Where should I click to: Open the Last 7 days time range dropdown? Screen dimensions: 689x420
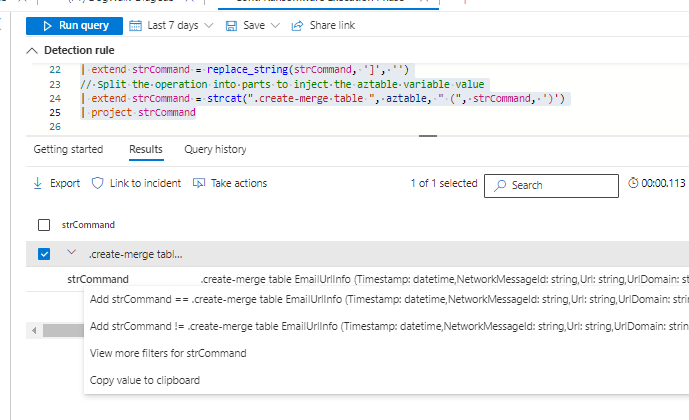[x=171, y=25]
